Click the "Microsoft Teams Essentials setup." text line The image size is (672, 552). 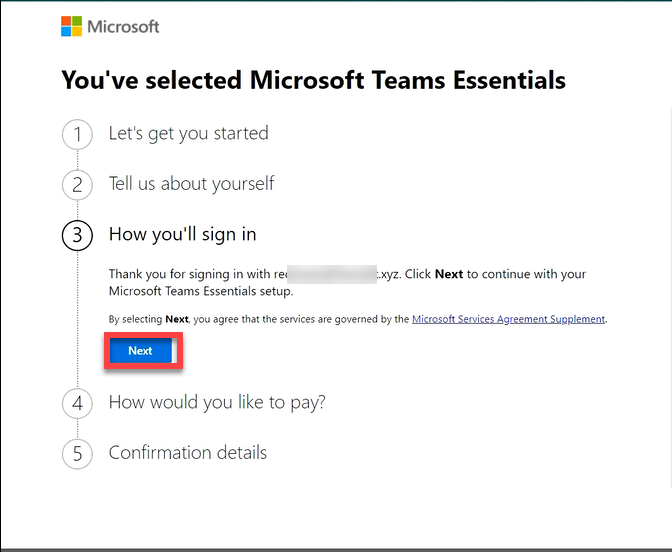point(201,291)
